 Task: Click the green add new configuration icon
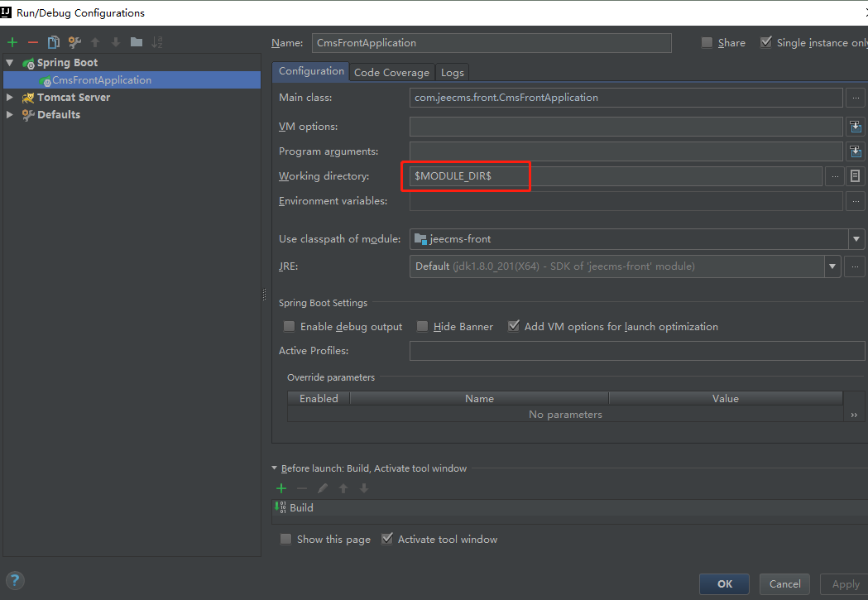[x=12, y=42]
